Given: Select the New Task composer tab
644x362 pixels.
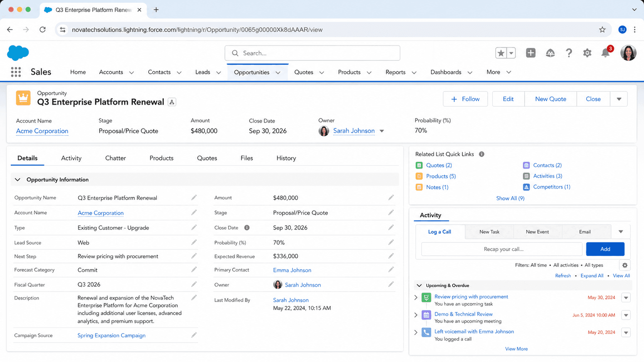Looking at the screenshot, I should pyautogui.click(x=489, y=232).
